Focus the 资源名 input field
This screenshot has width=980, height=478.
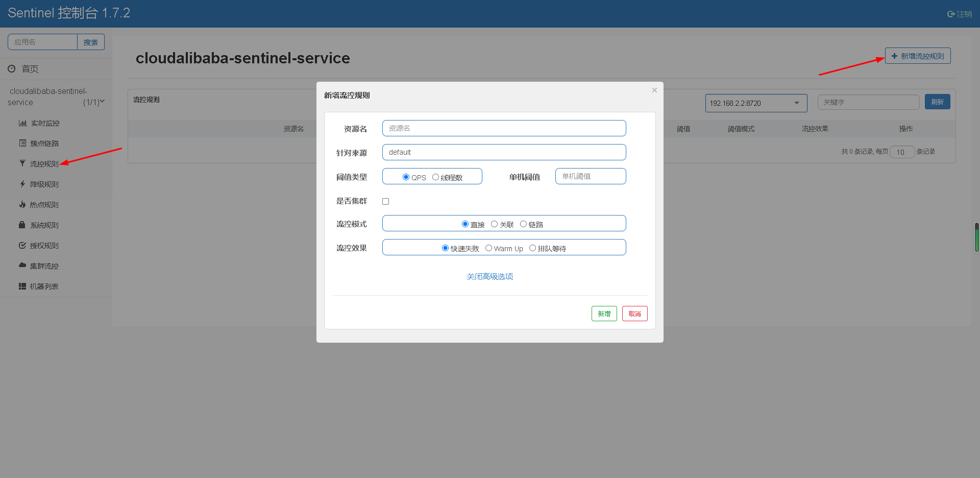(x=504, y=128)
